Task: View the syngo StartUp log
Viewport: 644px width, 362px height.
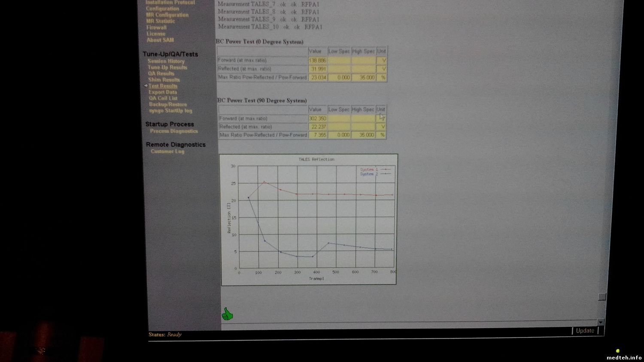Action: 170,111
